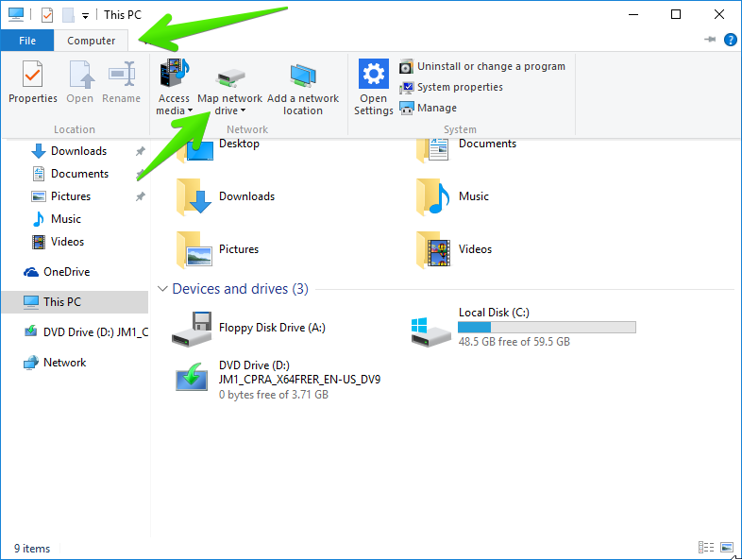Click the Help question mark icon
The height and width of the screenshot is (560, 742).
(x=730, y=40)
